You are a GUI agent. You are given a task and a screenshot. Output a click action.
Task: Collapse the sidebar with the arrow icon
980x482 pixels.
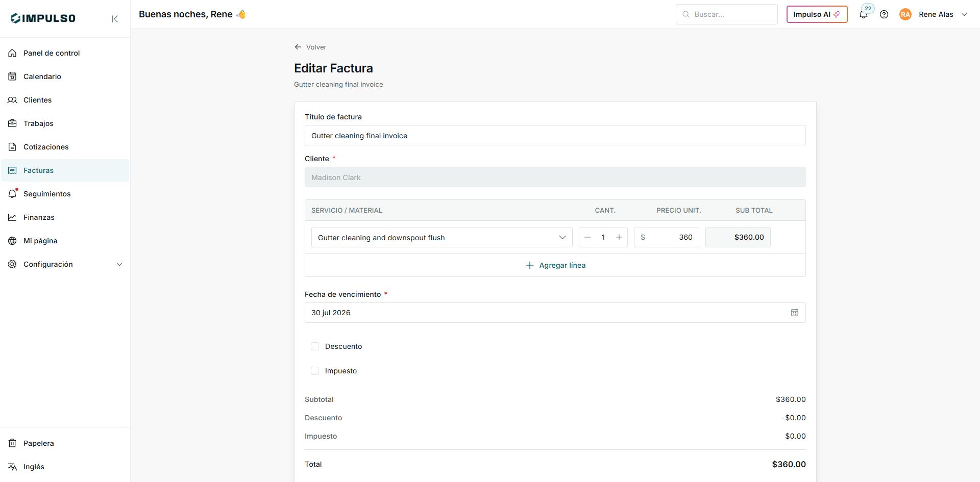(115, 19)
